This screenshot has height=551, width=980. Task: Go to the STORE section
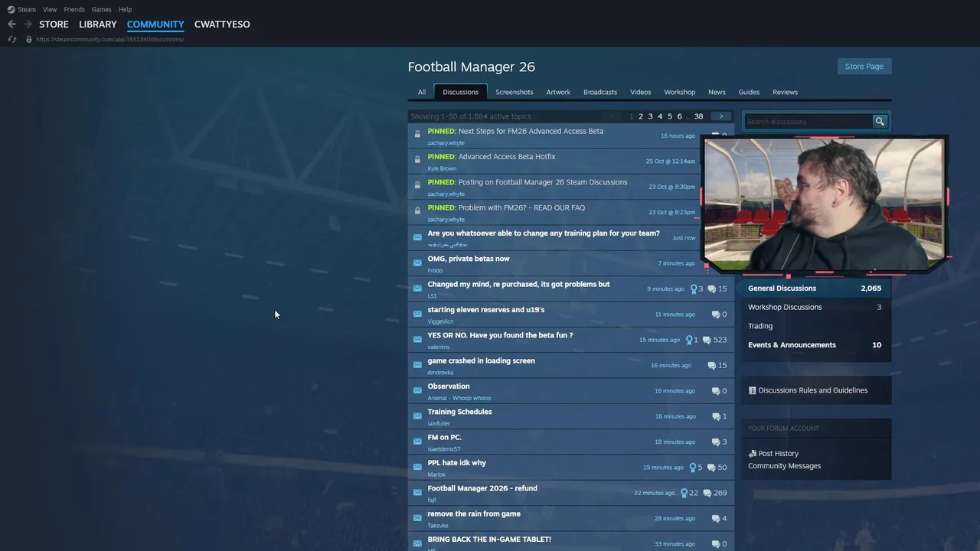point(54,24)
